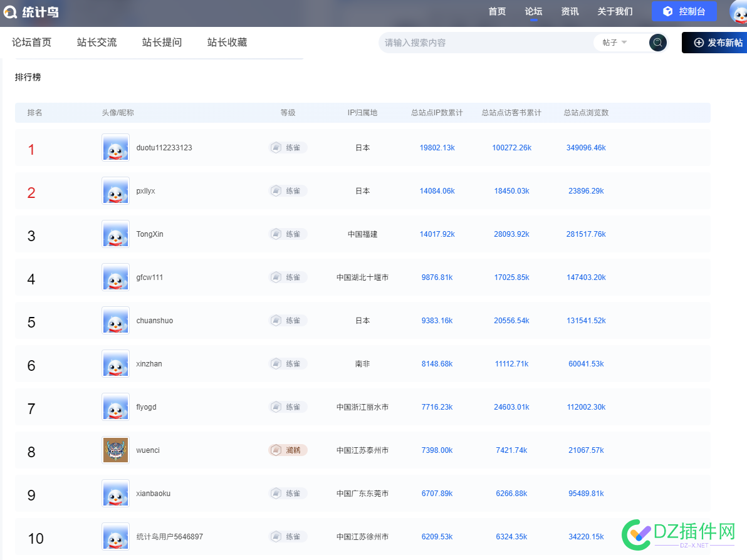Screen dimensions: 747x560
Task: Open wuenci's mask avatar image
Action: pos(115,450)
